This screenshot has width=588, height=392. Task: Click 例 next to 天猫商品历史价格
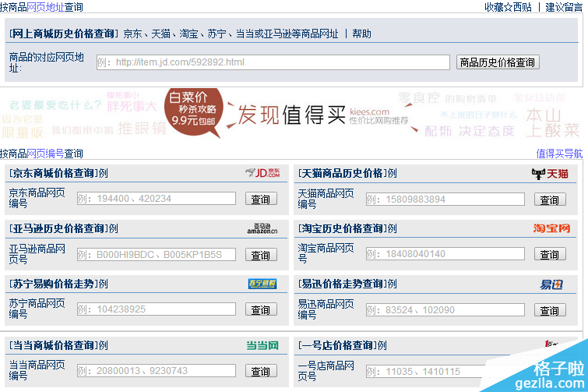393,173
